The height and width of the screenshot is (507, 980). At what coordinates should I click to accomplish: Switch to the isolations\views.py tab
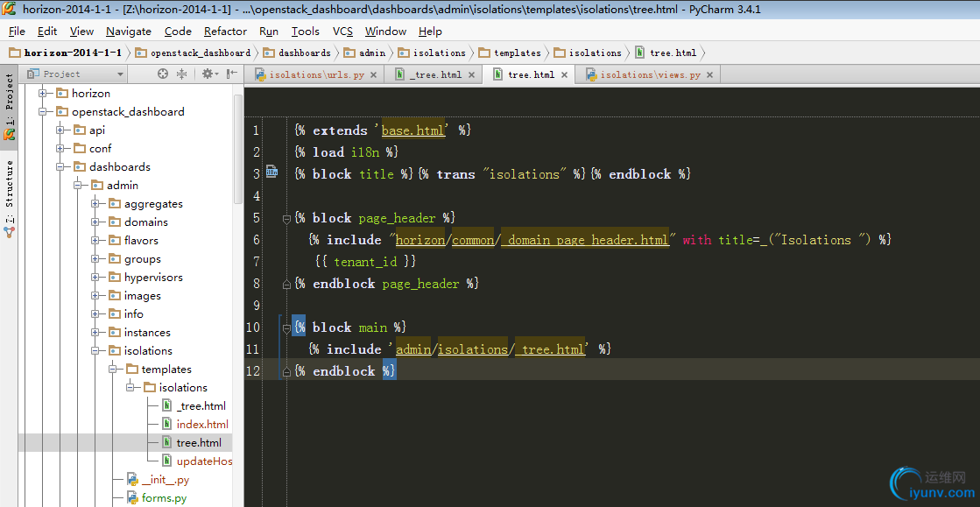[650, 75]
